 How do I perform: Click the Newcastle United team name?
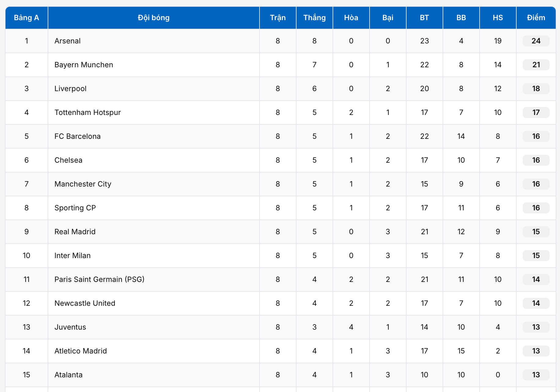click(85, 303)
